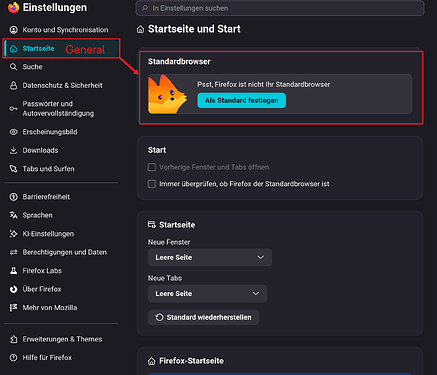Click the Firefox Labs flask icon
This screenshot has width=437, height=375.
tap(13, 271)
